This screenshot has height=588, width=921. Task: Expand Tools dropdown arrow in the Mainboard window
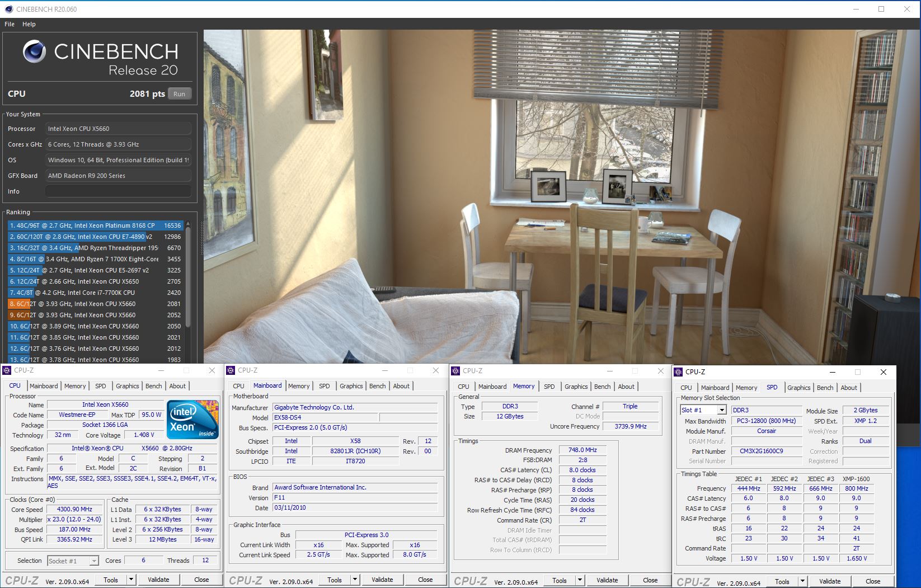(355, 580)
